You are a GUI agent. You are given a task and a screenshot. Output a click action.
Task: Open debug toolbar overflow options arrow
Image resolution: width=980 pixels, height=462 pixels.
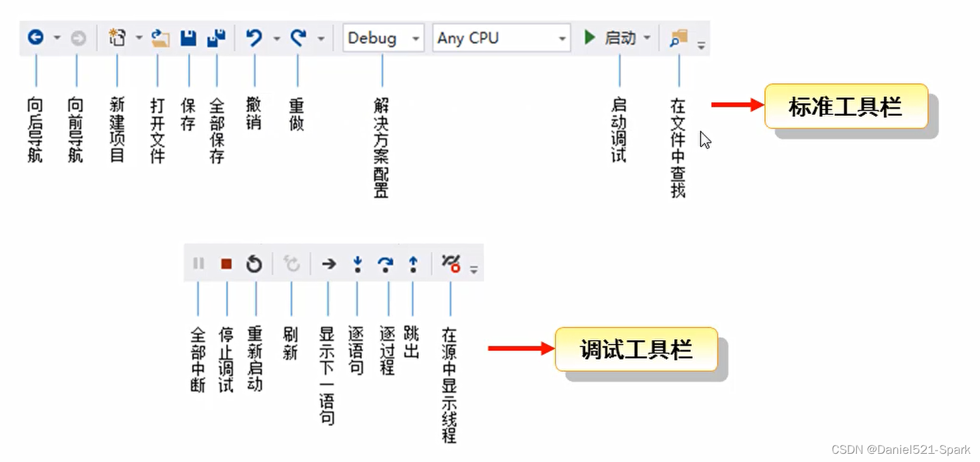point(473,270)
